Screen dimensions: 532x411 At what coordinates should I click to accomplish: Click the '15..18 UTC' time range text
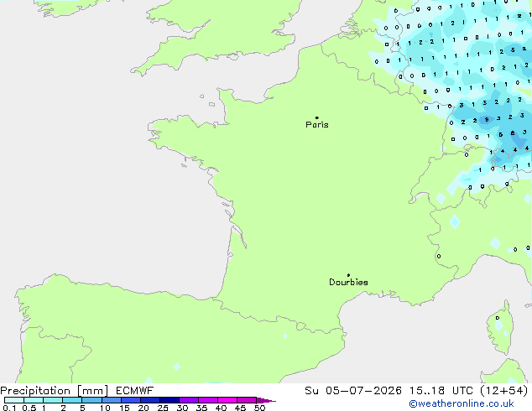[x=441, y=391]
